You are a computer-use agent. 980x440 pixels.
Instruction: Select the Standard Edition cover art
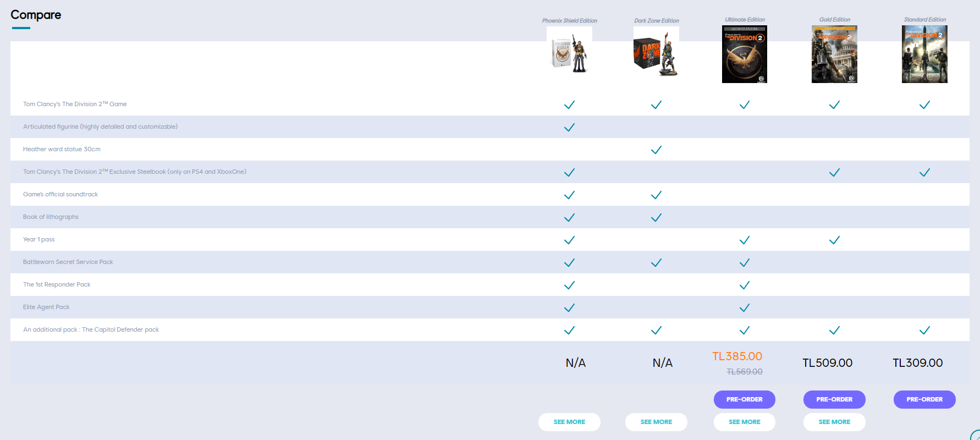(924, 54)
